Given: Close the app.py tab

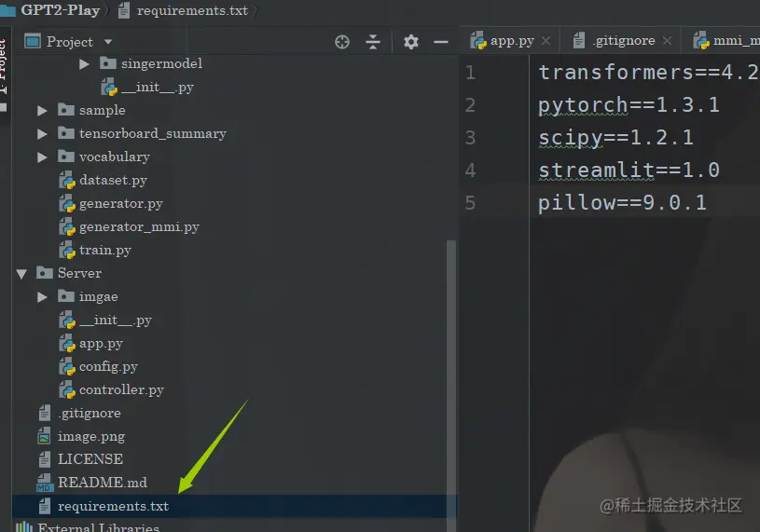Looking at the screenshot, I should [x=546, y=41].
